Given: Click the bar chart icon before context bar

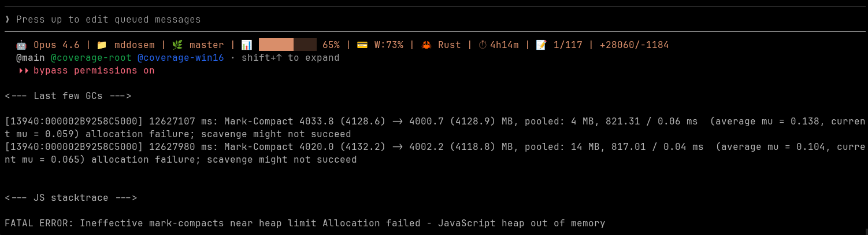Looking at the screenshot, I should [247, 45].
